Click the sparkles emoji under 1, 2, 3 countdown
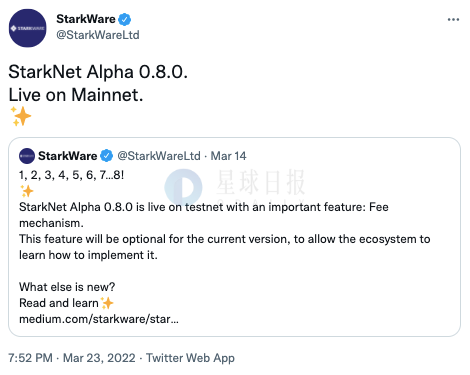The width and height of the screenshot is (470, 375). 27,191
